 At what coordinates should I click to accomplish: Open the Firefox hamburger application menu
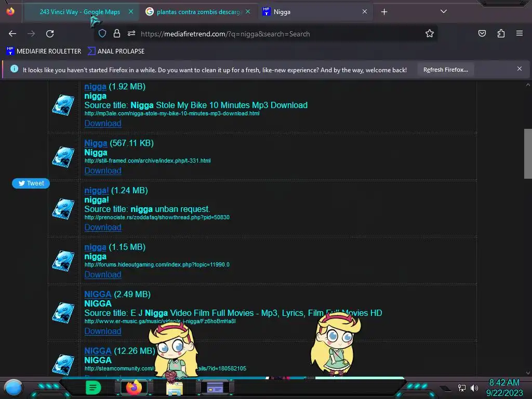coord(520,33)
